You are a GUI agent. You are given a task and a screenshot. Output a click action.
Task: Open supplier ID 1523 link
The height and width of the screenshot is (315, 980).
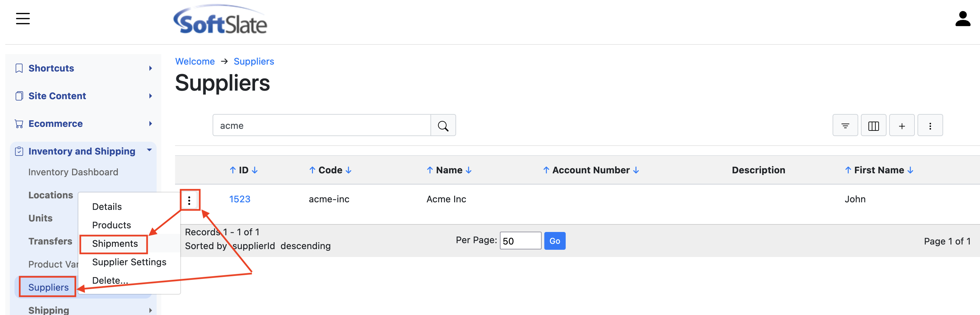click(x=240, y=199)
